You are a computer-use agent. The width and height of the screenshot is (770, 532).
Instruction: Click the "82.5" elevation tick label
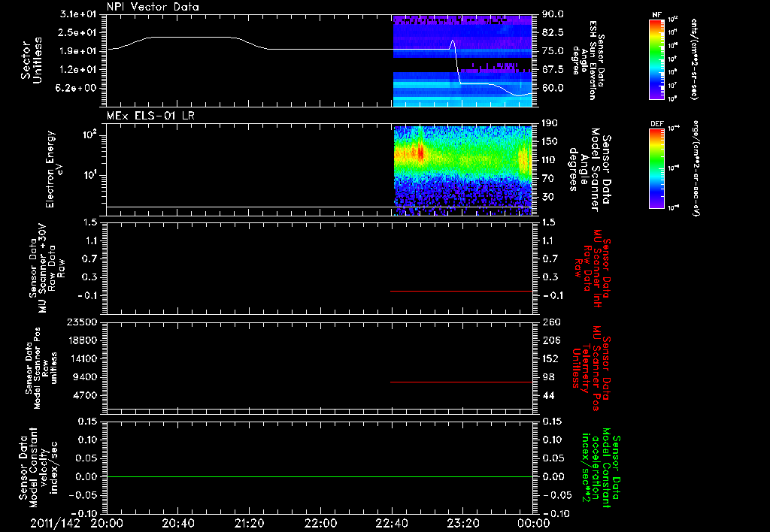click(553, 32)
